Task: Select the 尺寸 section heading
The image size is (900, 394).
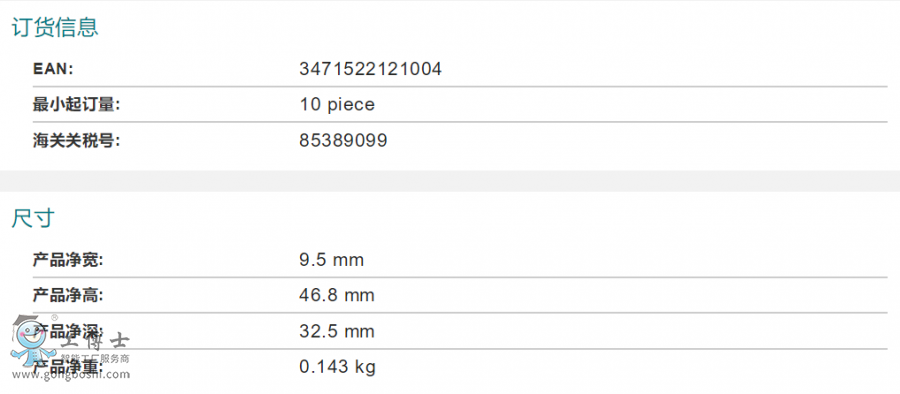Action: (x=33, y=219)
